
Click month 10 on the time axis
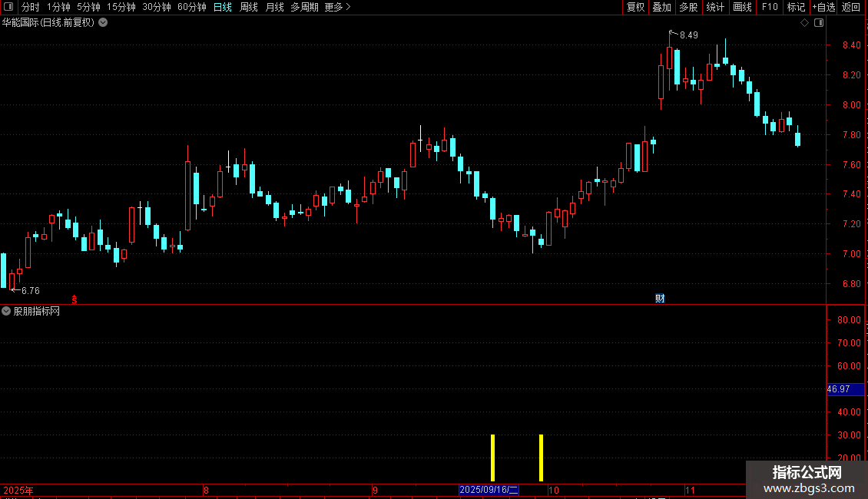tap(554, 490)
